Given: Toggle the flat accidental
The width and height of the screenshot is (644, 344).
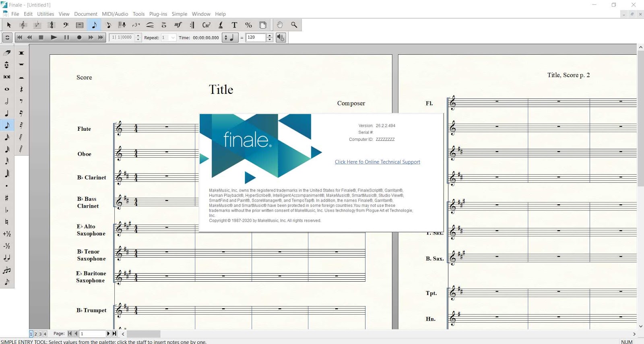Looking at the screenshot, I should (x=7, y=210).
